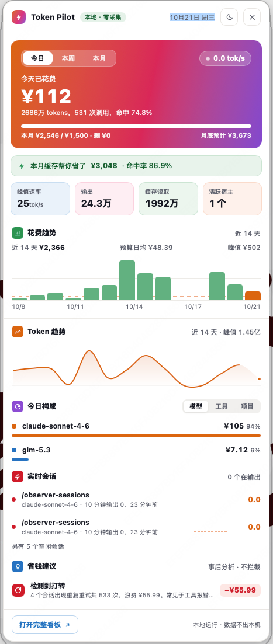Click the Token 趋势 line chart icon
The height and width of the screenshot is (644, 273).
[18, 332]
